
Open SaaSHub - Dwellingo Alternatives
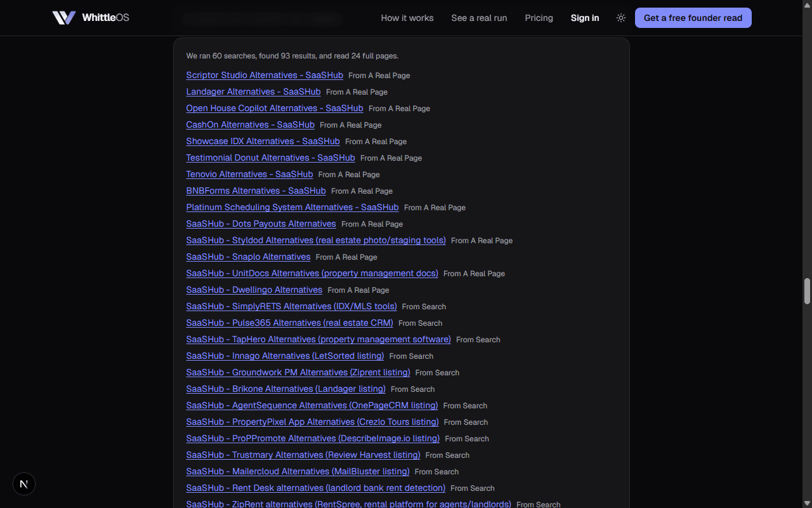(254, 290)
